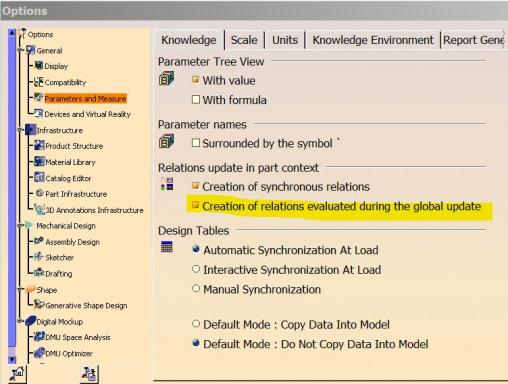
Task: Collapse the General tree node
Action: 21,50
